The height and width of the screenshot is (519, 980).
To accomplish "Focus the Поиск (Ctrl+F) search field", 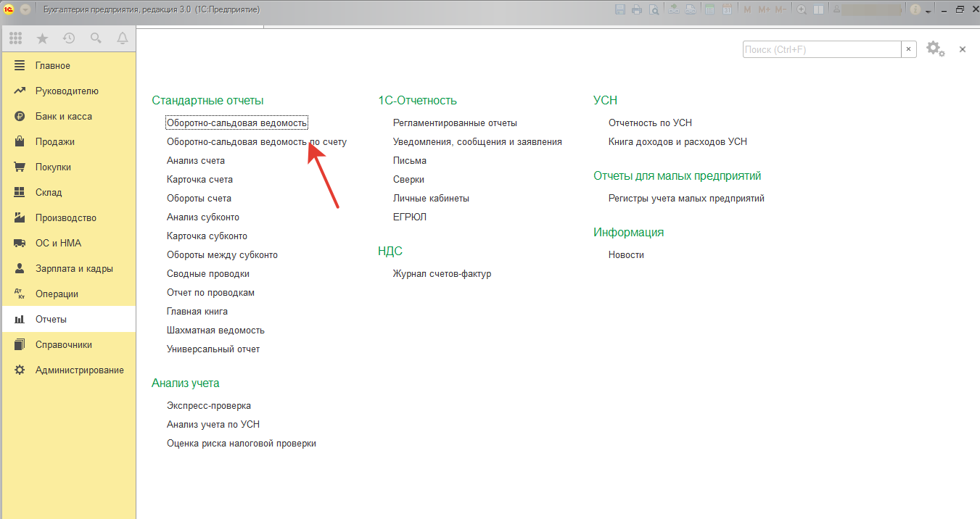I will point(822,49).
